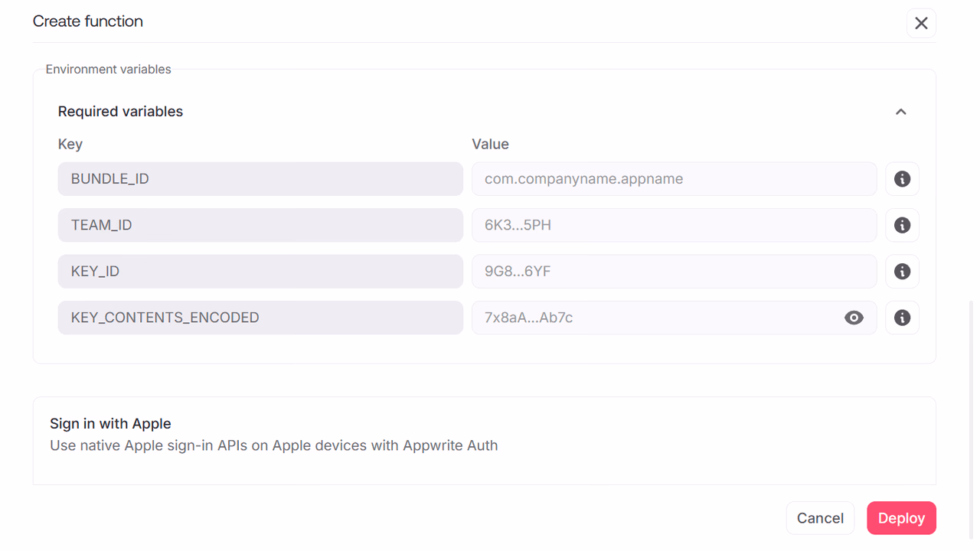Click into KEY_CONTENTS_ENCODED value field
980x551 pixels.
tap(656, 318)
